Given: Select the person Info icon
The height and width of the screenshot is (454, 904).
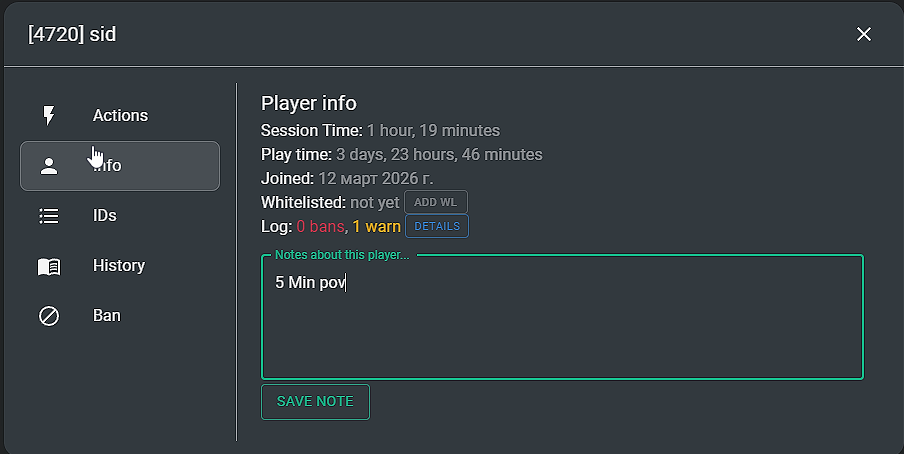Looking at the screenshot, I should (x=49, y=166).
